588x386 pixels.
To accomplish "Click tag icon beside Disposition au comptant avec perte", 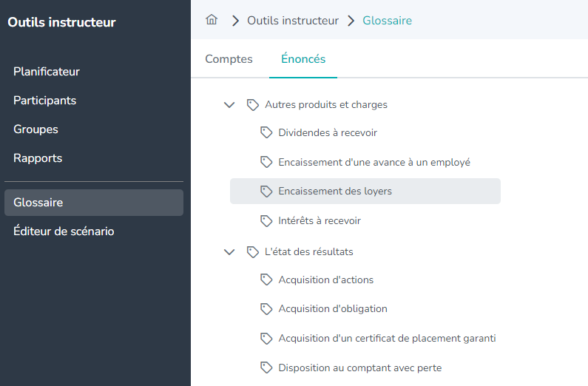I will pos(266,368).
